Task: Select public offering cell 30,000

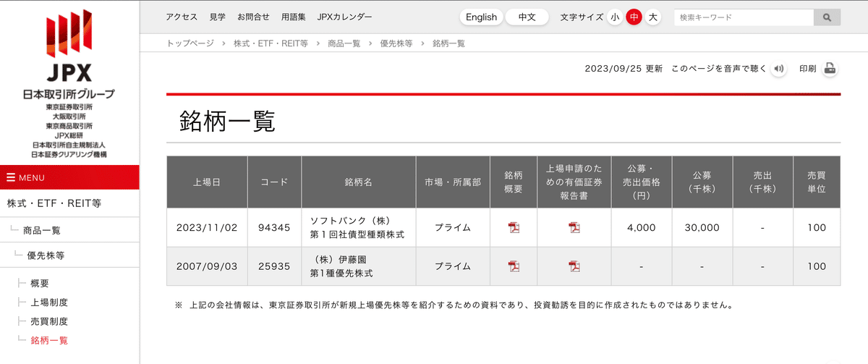Action: [702, 227]
